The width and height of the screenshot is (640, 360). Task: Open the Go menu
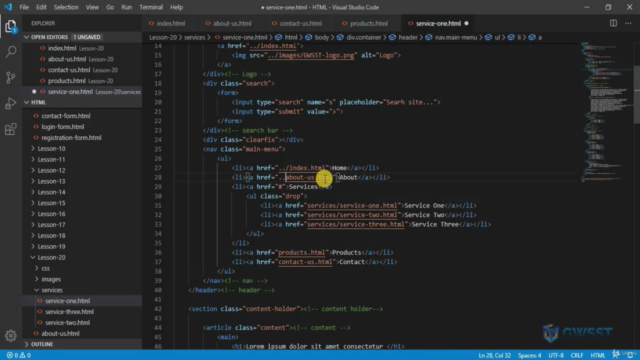pyautogui.click(x=110, y=7)
